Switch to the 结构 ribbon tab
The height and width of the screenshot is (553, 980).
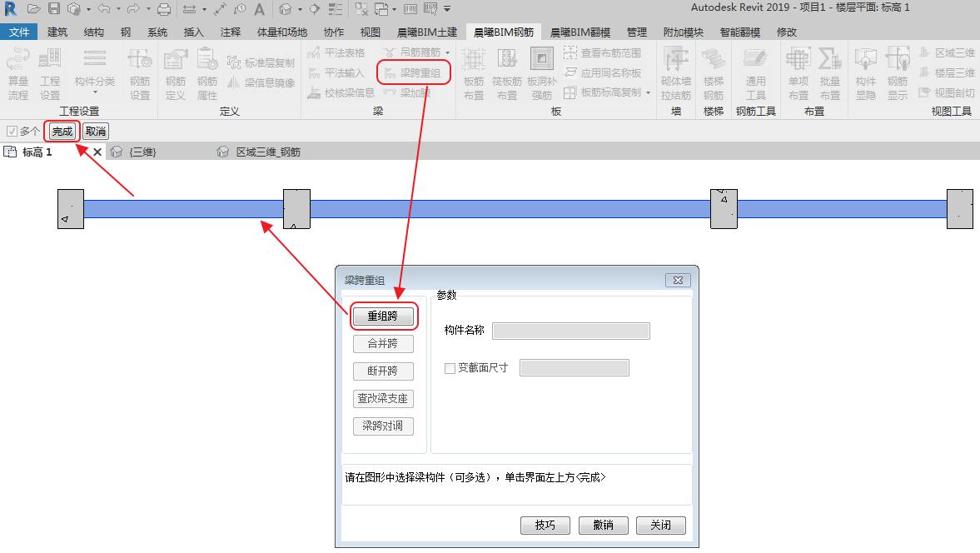(94, 32)
